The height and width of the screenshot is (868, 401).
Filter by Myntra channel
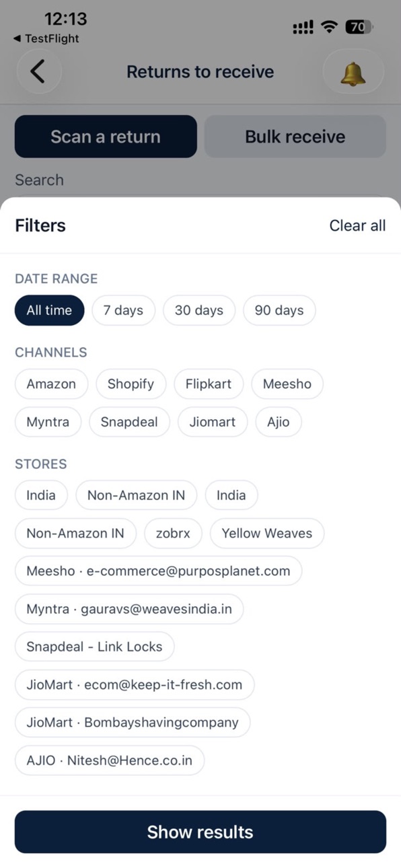(x=48, y=422)
